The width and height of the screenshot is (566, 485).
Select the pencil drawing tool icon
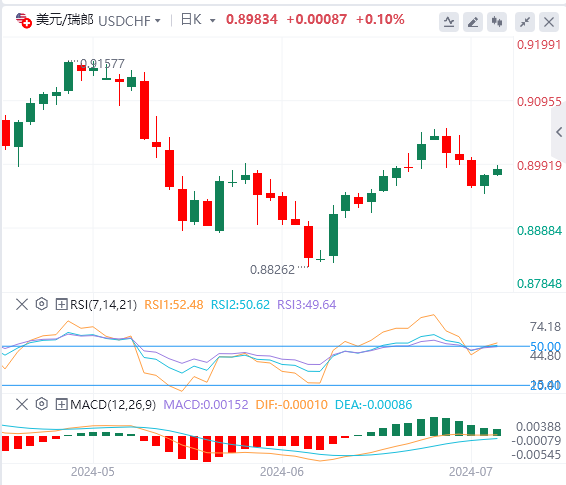tap(473, 22)
